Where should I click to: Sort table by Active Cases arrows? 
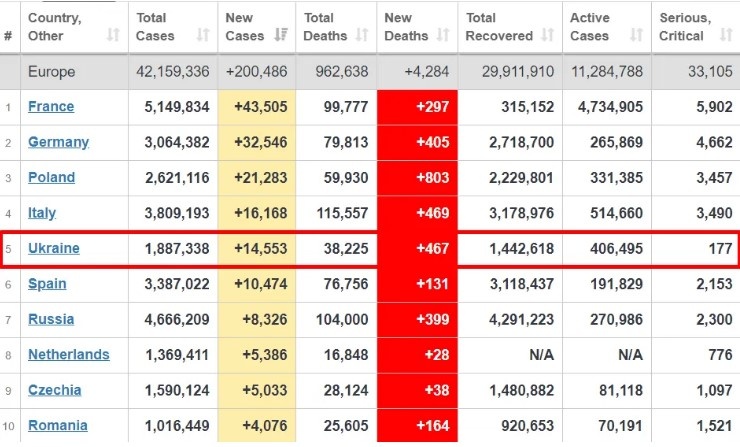coord(637,34)
